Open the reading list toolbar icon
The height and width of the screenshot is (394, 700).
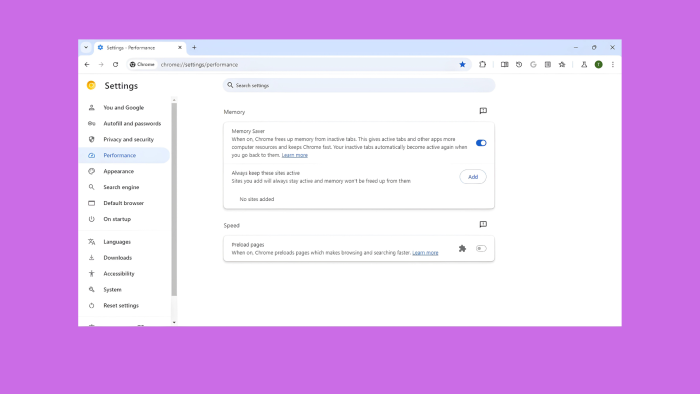[x=548, y=65]
